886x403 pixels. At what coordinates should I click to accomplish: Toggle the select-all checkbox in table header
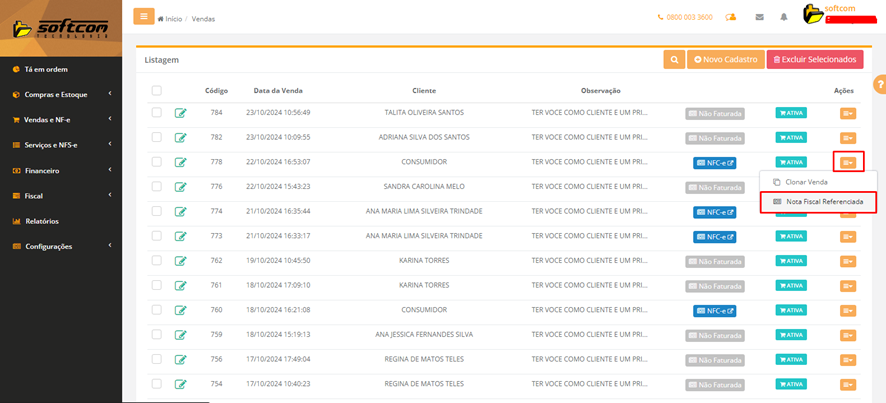pyautogui.click(x=156, y=91)
